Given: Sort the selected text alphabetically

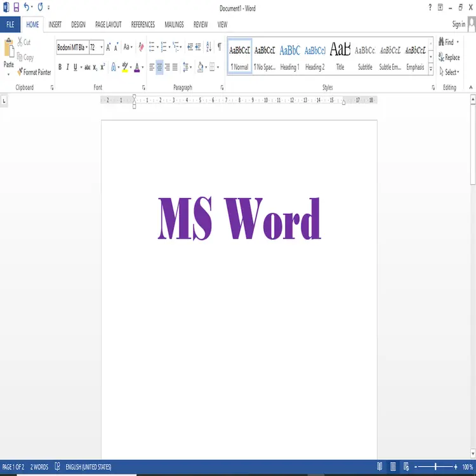Looking at the screenshot, I should coord(209,47).
